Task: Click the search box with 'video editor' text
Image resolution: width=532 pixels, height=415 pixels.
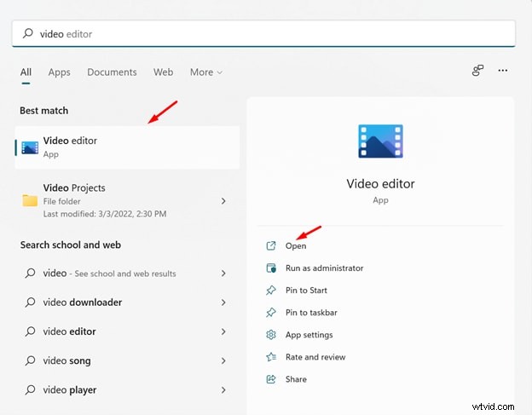Action: (263, 33)
